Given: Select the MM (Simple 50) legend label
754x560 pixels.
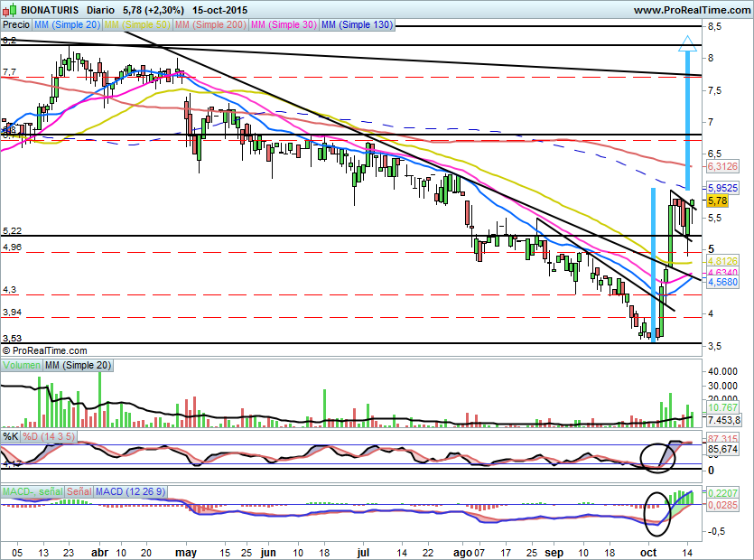Looking at the screenshot, I should point(137,24).
